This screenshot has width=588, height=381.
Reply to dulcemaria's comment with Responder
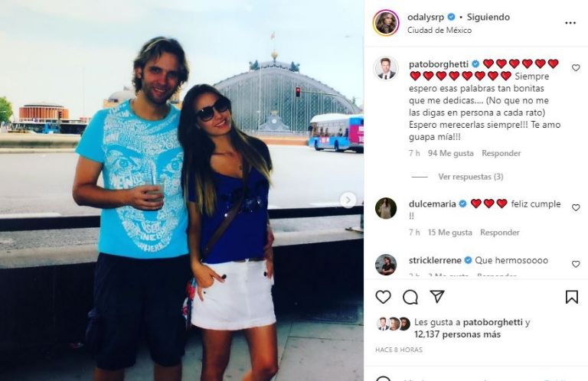499,233
